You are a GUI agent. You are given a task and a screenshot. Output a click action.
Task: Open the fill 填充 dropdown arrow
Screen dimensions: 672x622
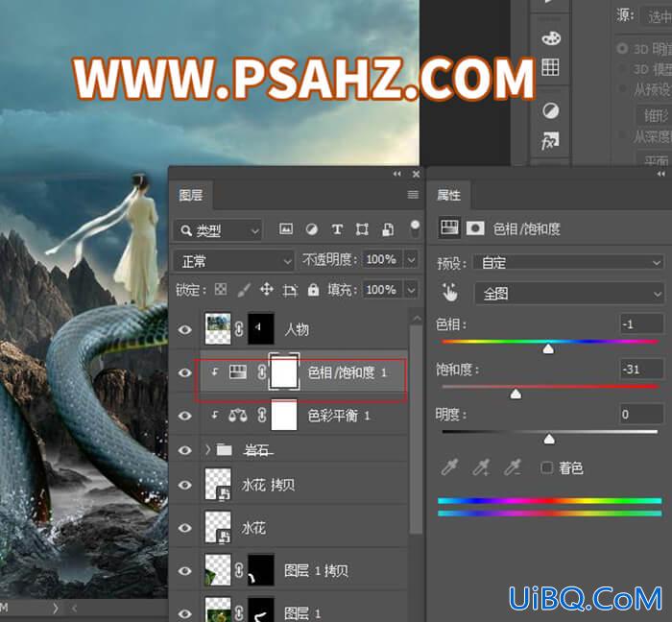(411, 290)
